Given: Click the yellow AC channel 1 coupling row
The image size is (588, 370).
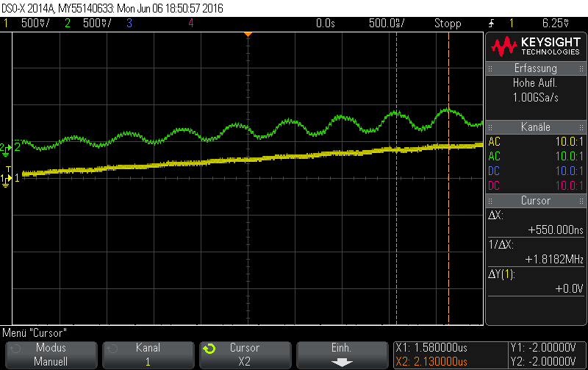Looking at the screenshot, I should tap(536, 142).
